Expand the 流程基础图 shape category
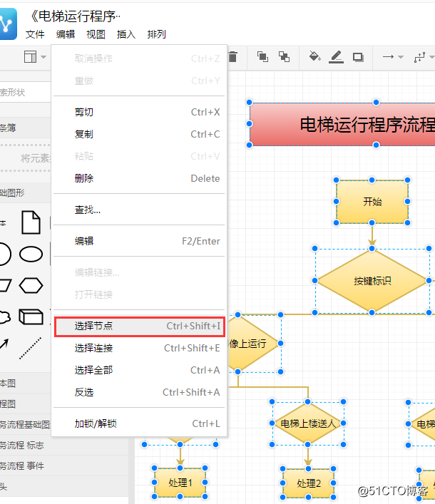Image resolution: width=435 pixels, height=504 pixels. (x=26, y=425)
